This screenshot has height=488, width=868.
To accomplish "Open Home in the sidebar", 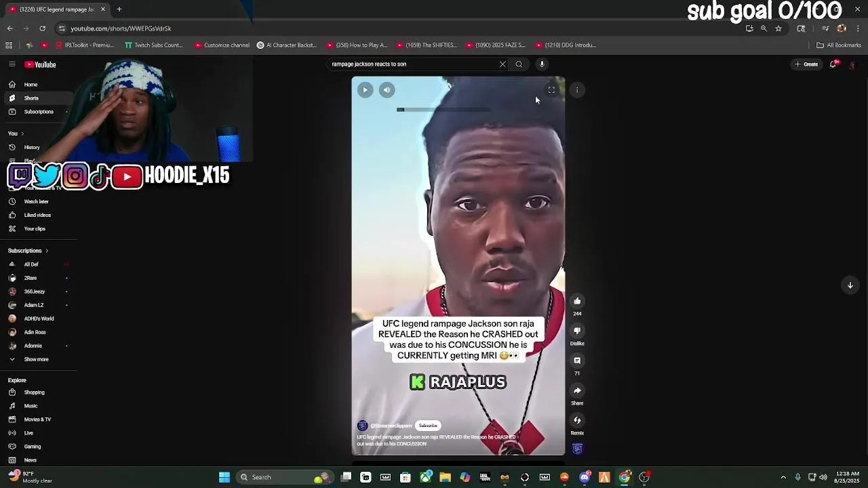I will click(x=37, y=85).
